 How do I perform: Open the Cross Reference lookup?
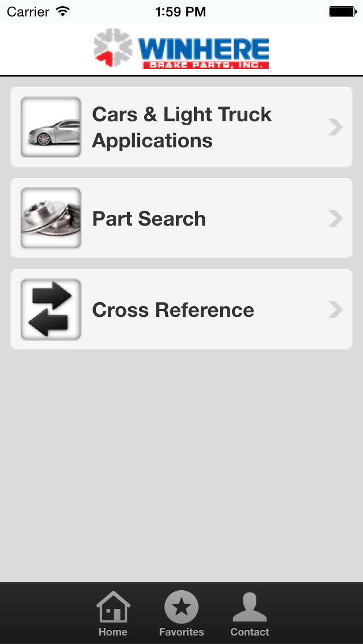tap(181, 309)
